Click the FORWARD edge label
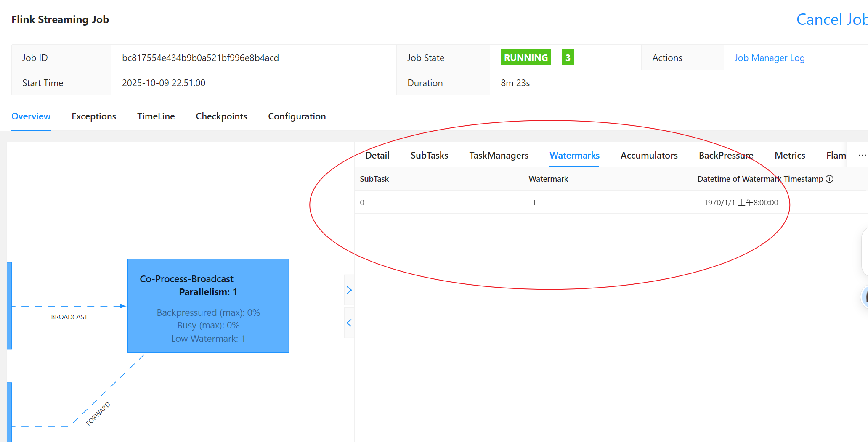The width and height of the screenshot is (868, 442). [98, 414]
